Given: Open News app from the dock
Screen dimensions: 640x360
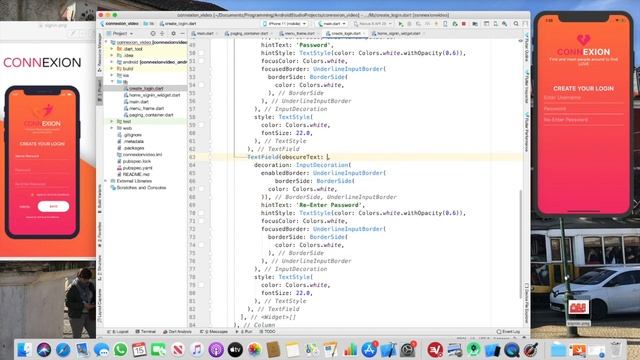Looking at the screenshot, I should click(178, 350).
